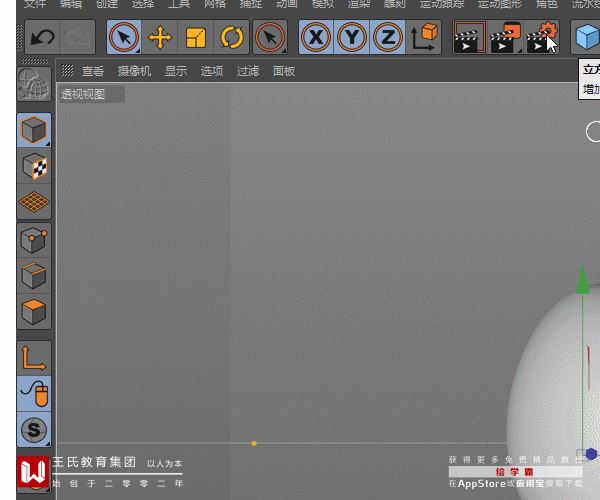Toggle the world/object coordinate system icon
Screen dimensions: 600x500
423,37
